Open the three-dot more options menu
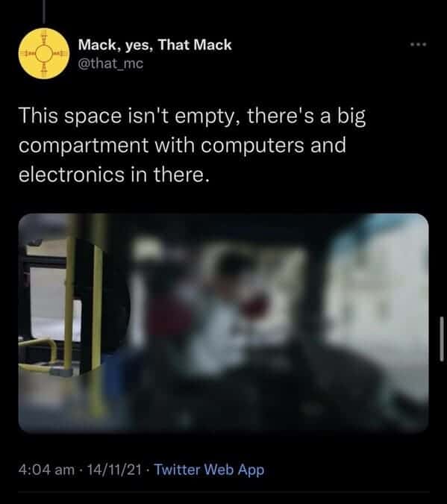 [418, 44]
